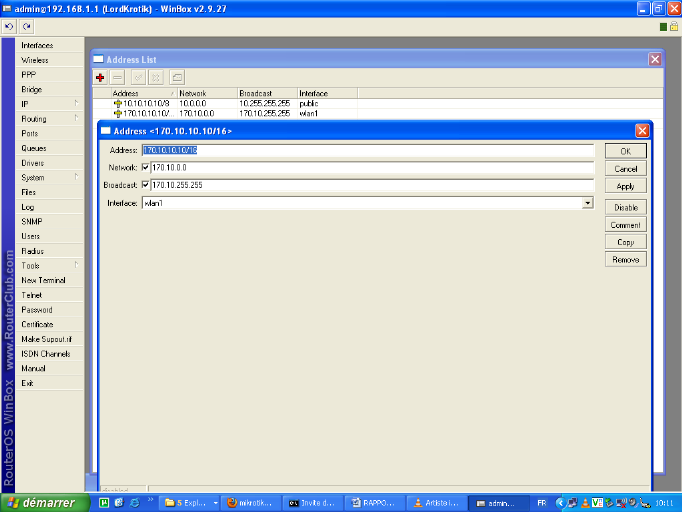The width and height of the screenshot is (682, 512).
Task: Click the Address input field
Action: [x=368, y=150]
